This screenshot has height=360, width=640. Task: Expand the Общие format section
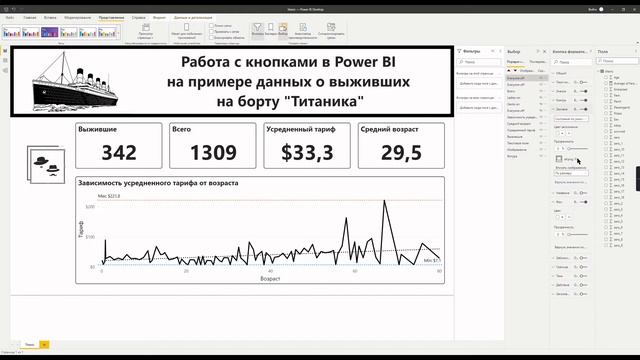tap(561, 73)
